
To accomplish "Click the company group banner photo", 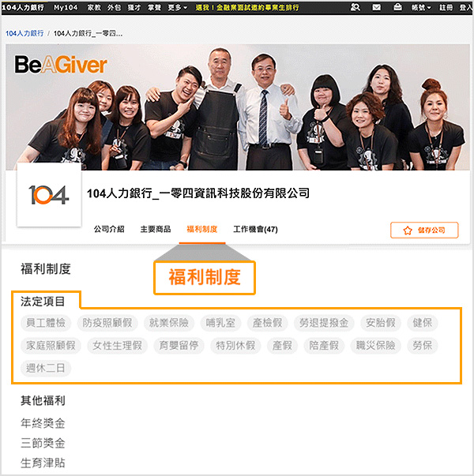I will click(238, 107).
